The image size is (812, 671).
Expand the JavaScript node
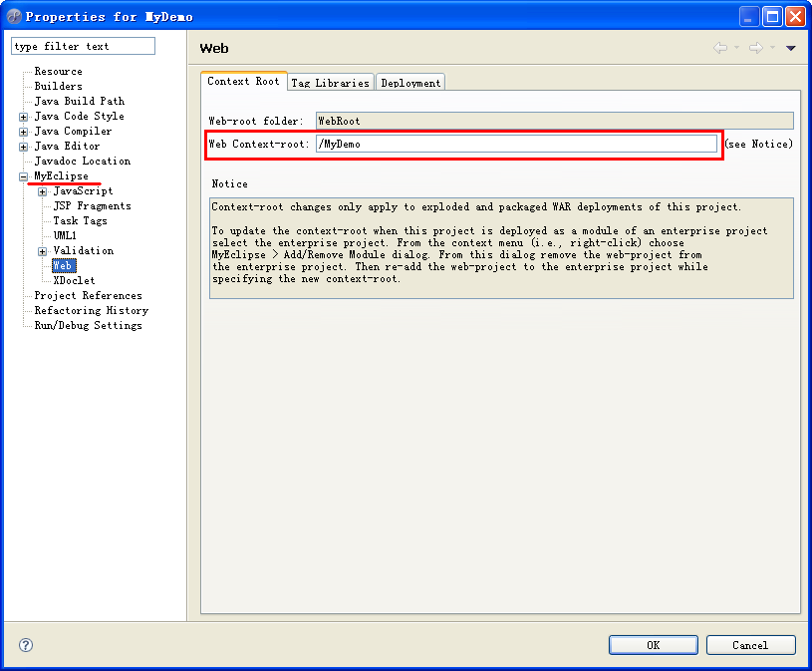click(x=43, y=192)
